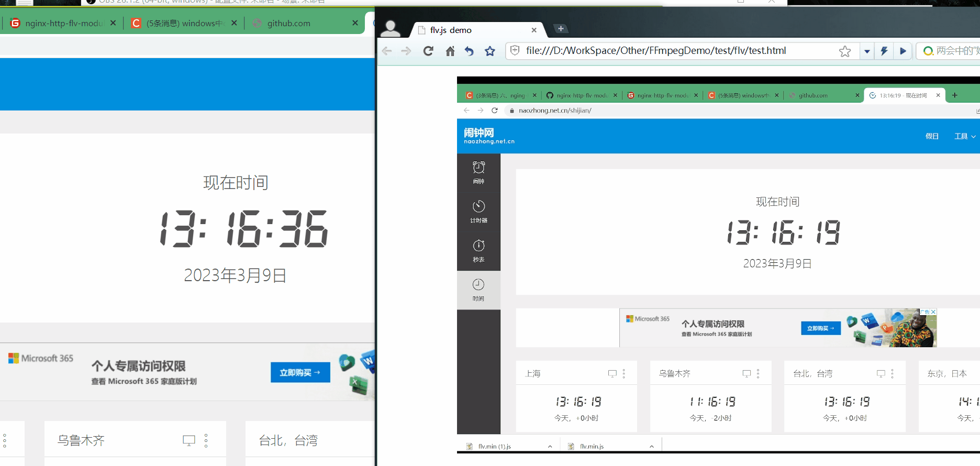Click the large 13:16:36 clock display
This screenshot has width=980, height=466.
(244, 229)
